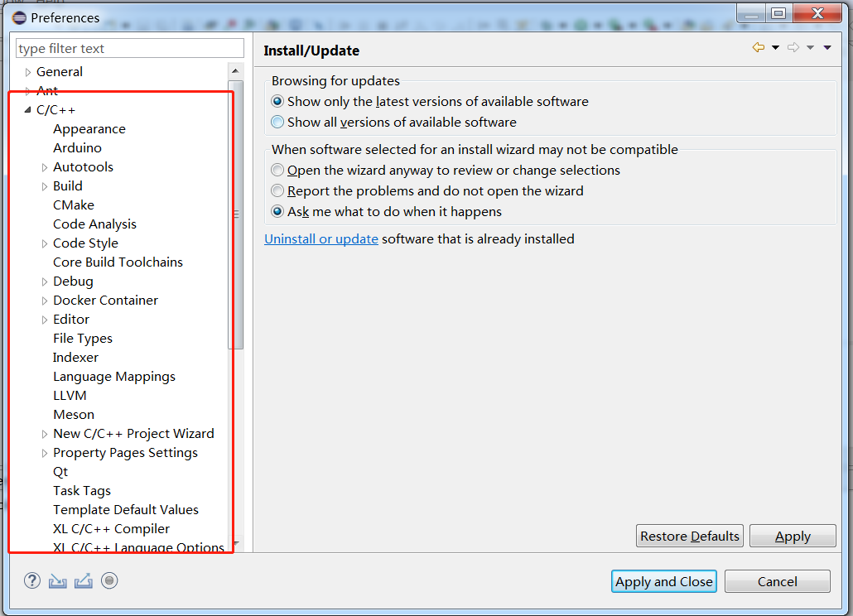Go back using the back arrow icon
The width and height of the screenshot is (853, 616).
759,47
